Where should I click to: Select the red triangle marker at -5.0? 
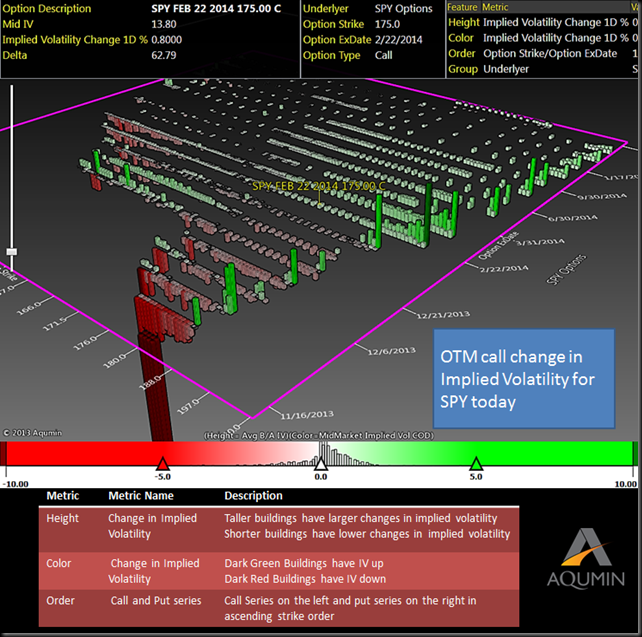point(163,464)
